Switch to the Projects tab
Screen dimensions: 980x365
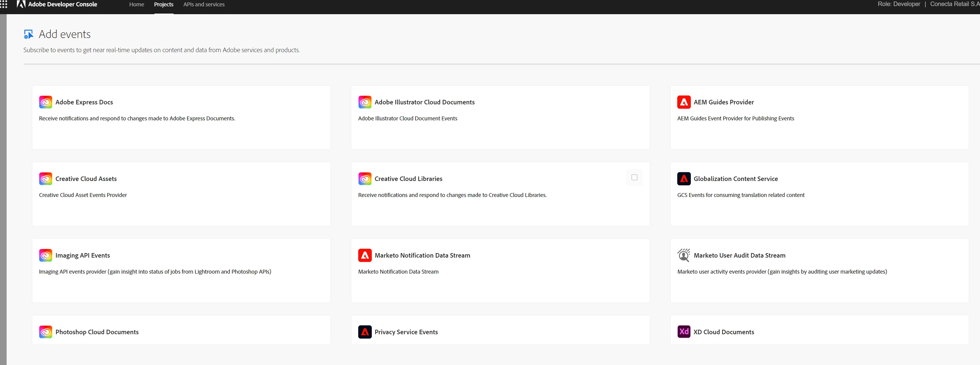164,5
